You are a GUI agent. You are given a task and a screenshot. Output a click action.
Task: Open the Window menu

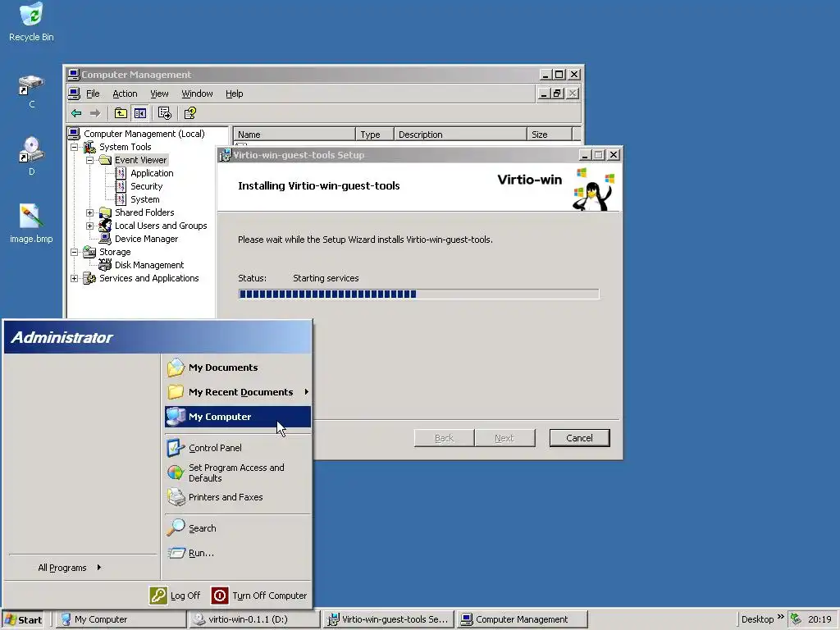point(197,94)
